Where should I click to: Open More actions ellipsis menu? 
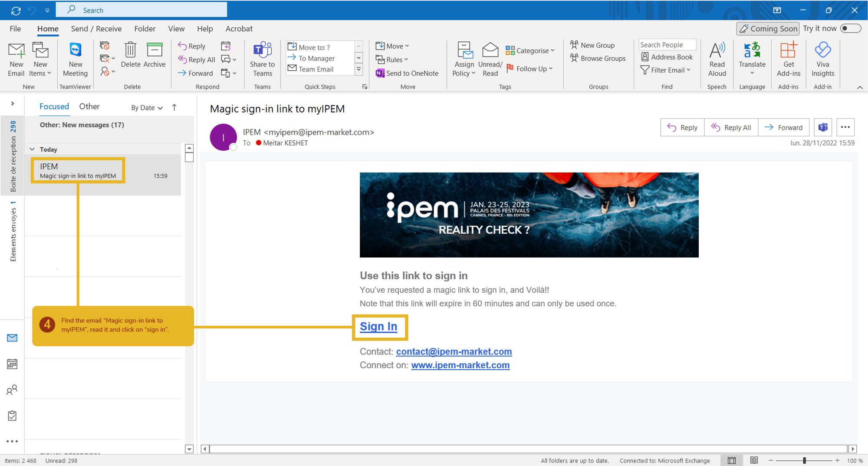[x=845, y=127]
